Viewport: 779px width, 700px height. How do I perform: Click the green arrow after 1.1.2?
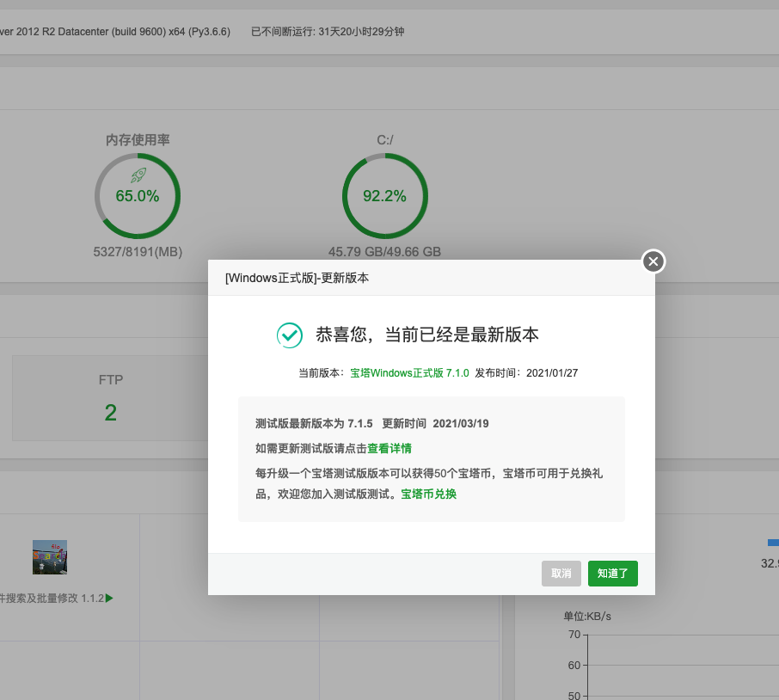[109, 599]
